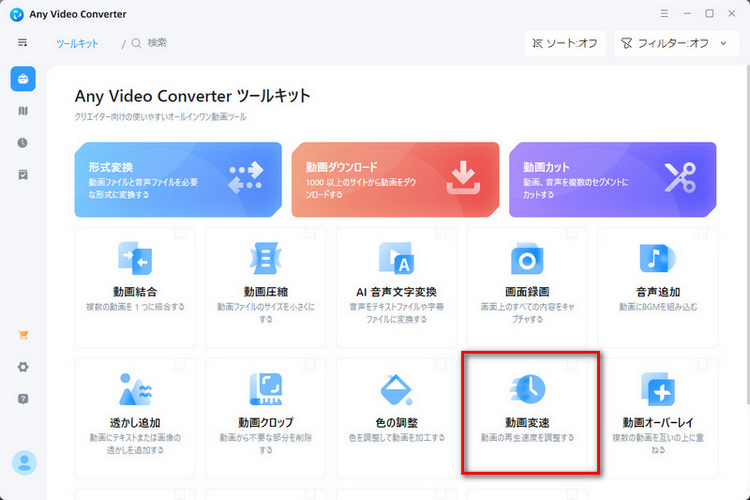Click the scissors icon on 動画カット
The width and height of the screenshot is (750, 500).
pyautogui.click(x=680, y=178)
